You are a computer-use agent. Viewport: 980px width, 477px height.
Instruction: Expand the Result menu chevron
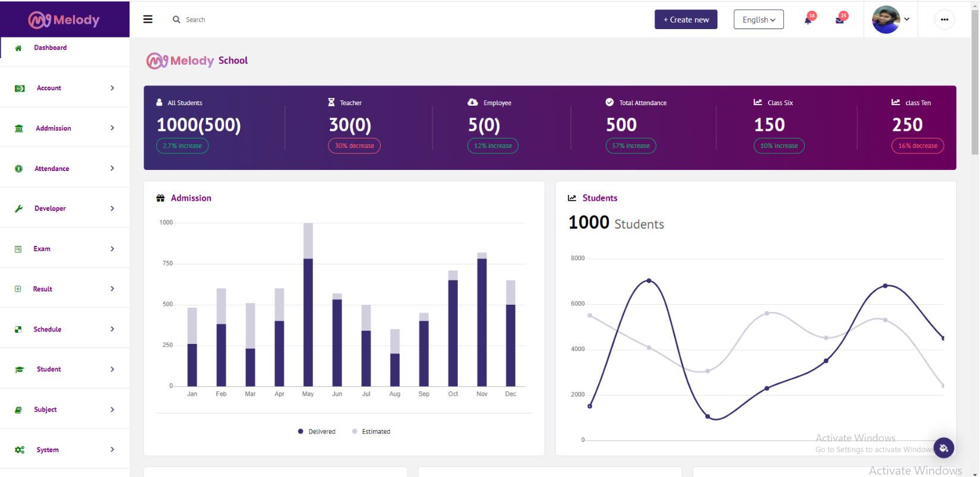(x=112, y=289)
